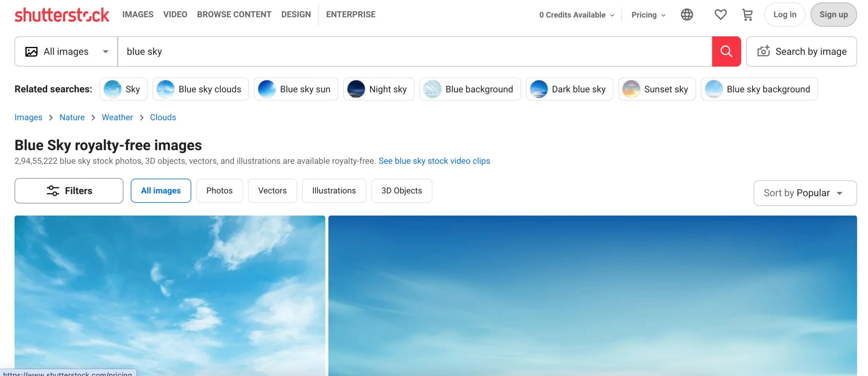Open your favorites with the heart icon
Viewport: 868px width, 376px height.
coord(720,14)
